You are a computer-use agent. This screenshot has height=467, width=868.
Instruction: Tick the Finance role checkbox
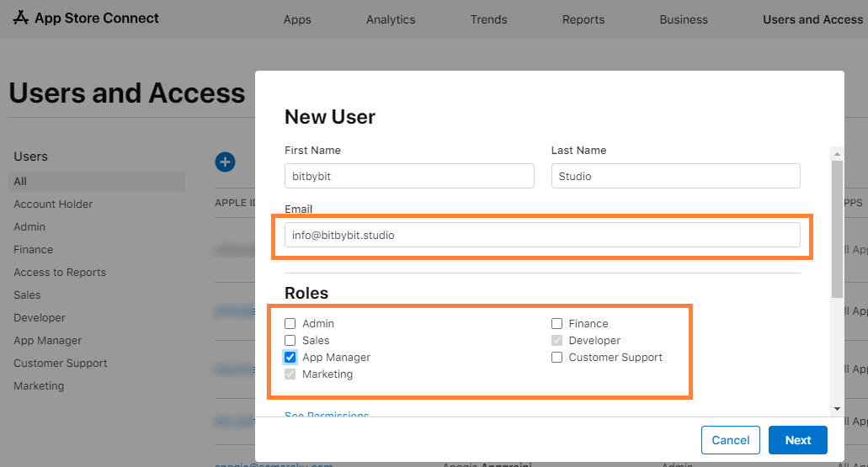click(x=556, y=323)
